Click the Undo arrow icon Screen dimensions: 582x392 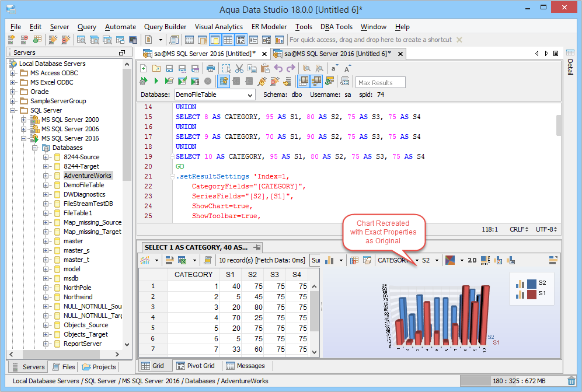tap(278, 68)
